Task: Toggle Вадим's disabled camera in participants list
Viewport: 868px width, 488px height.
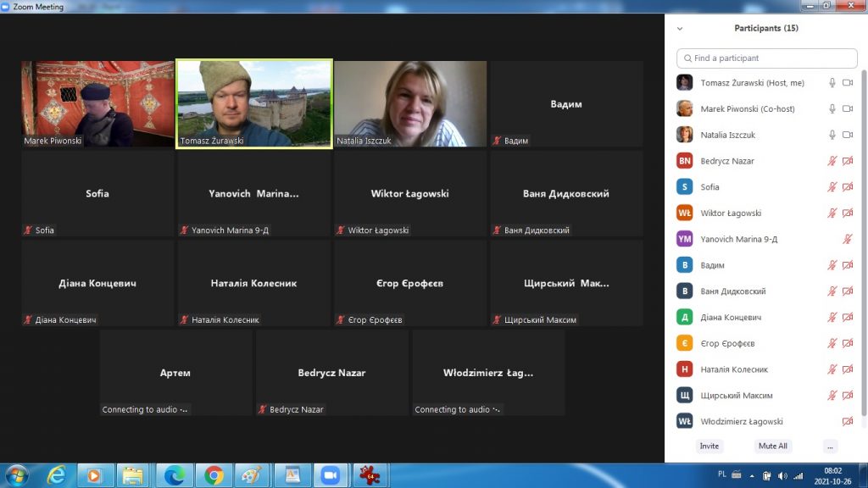Action: tap(848, 266)
